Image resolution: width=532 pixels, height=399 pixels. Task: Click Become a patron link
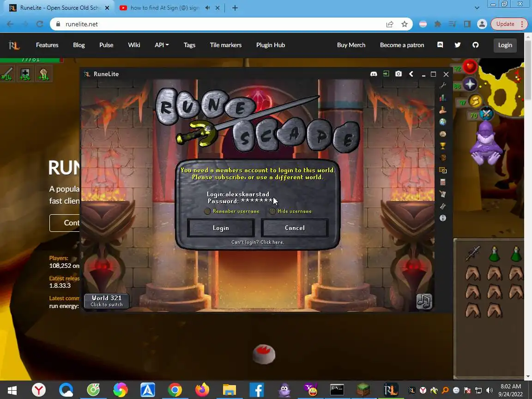(x=402, y=45)
